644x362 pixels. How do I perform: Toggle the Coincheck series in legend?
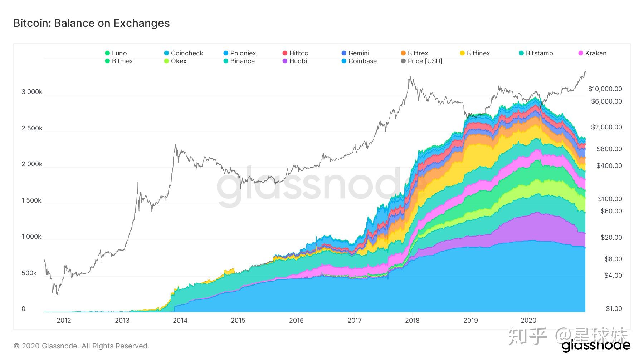pos(183,53)
